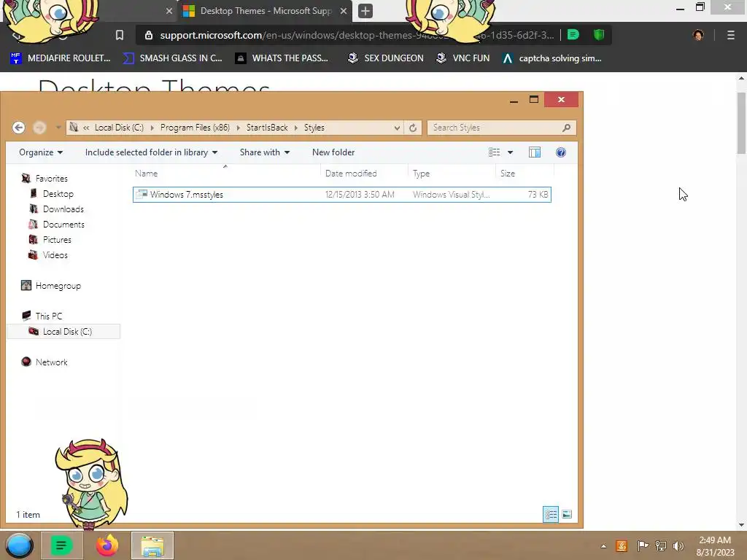
Task: Open WHATS THE PASS bookmark
Action: (282, 58)
